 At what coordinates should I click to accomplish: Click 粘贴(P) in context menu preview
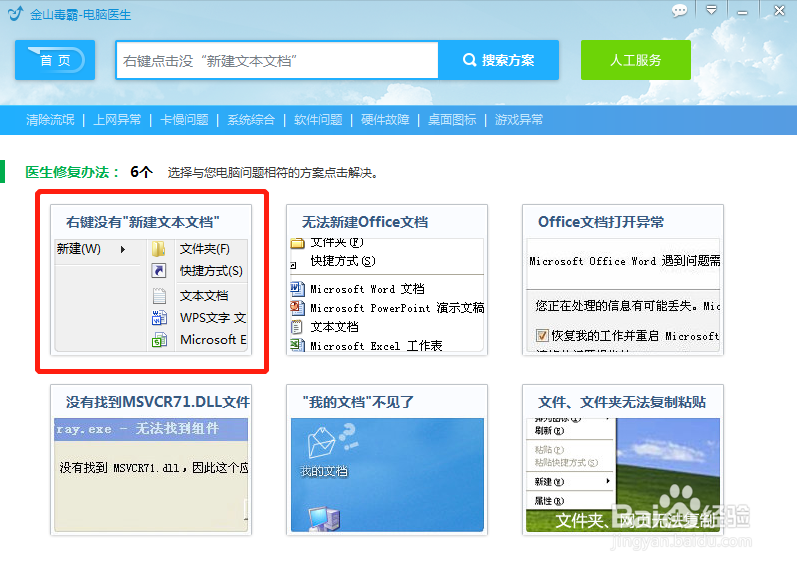tap(549, 450)
